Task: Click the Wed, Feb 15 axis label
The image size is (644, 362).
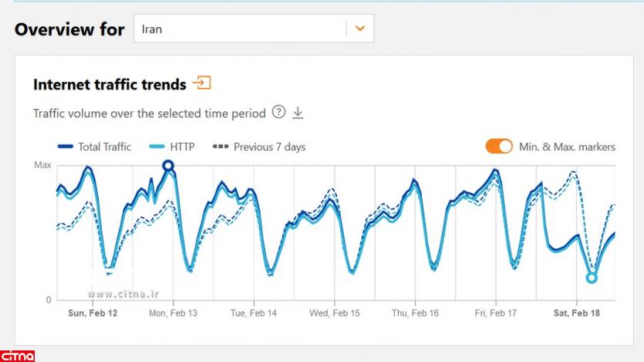Action: (x=335, y=313)
